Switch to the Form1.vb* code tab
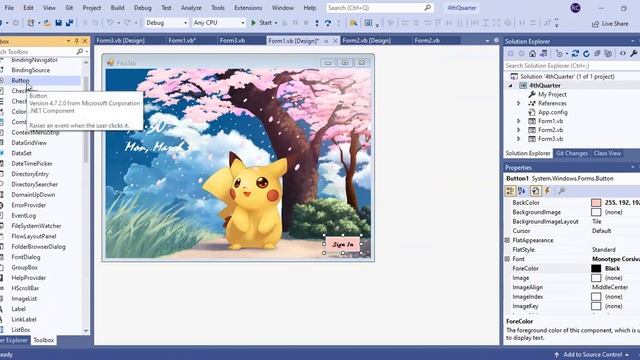The image size is (640, 360). coord(182,40)
